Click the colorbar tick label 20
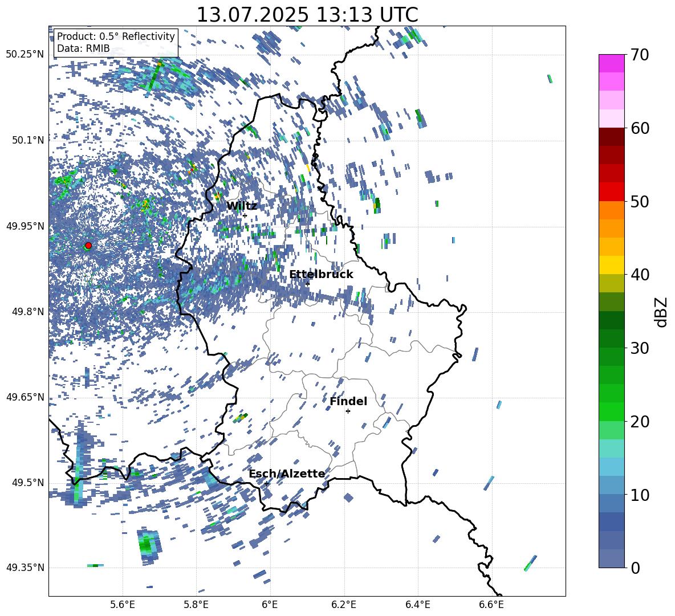 tap(640, 422)
